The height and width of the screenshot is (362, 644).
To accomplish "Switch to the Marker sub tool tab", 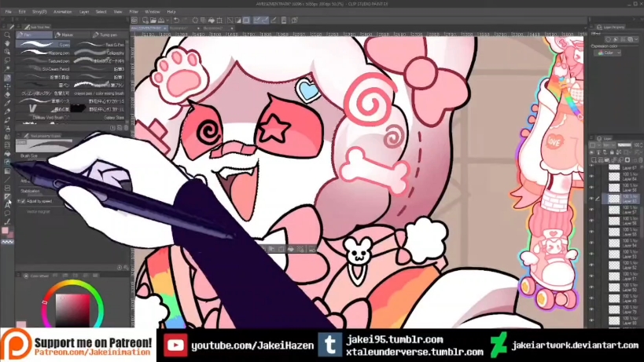I will pos(72,35).
